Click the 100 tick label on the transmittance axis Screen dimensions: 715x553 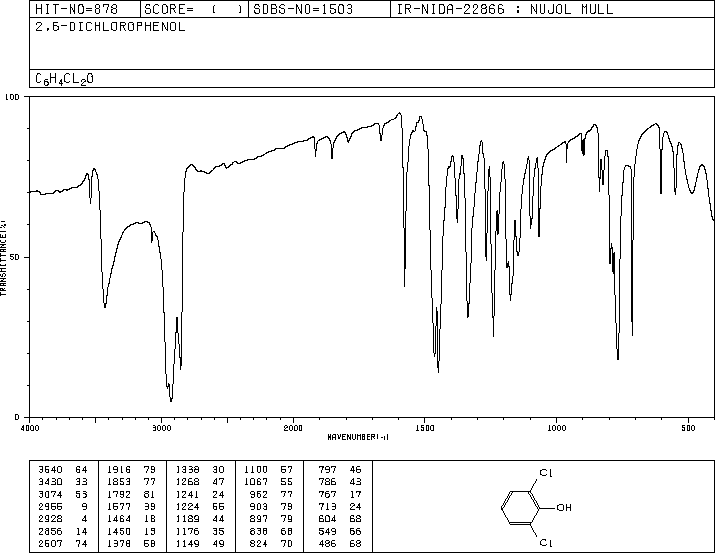pos(12,97)
